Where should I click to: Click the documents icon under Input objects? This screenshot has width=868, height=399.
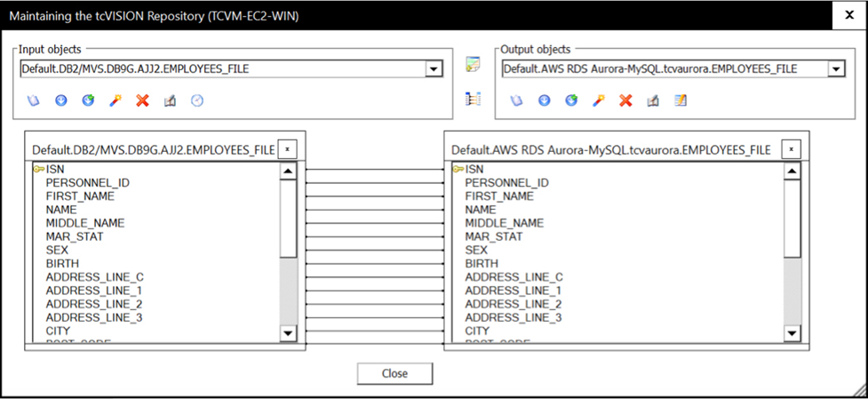point(34,100)
